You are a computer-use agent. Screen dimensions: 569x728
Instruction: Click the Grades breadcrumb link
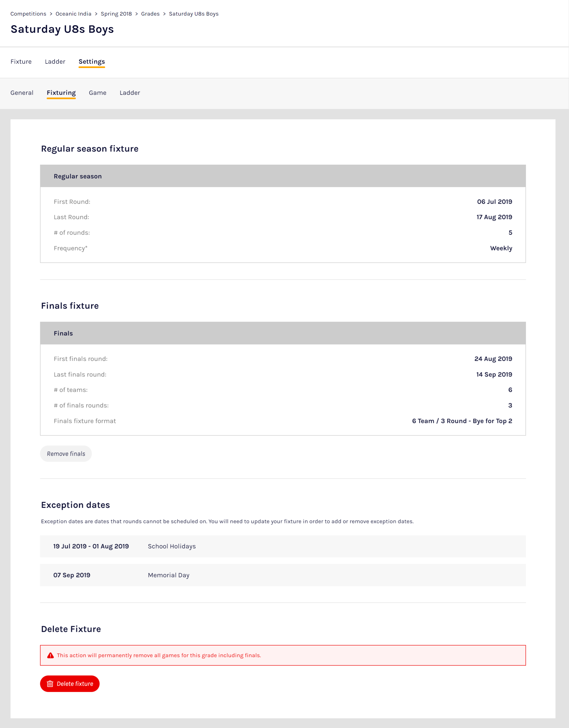click(150, 14)
